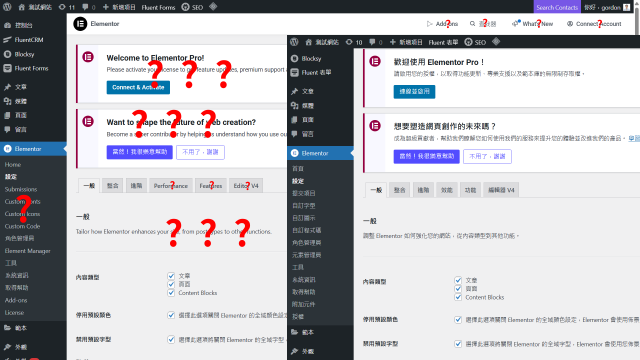Click the diamond icon beside SEO in the left window
640x360 pixels.
(x=213, y=7)
